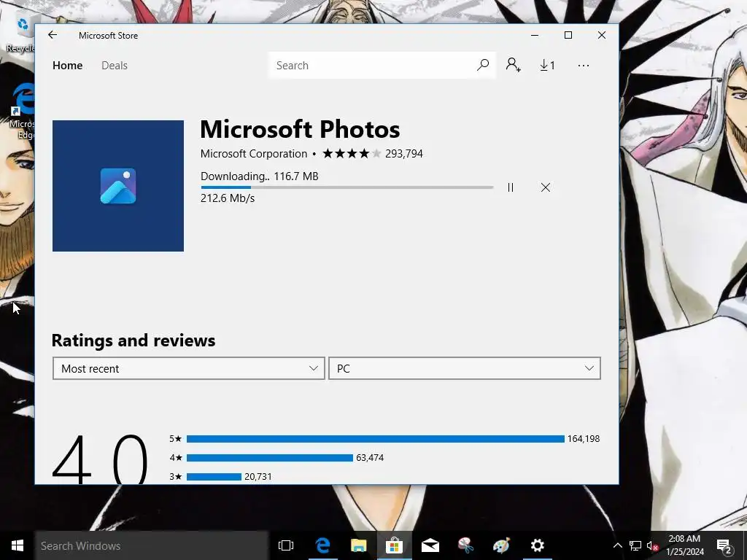The image size is (747, 560).
Task: Click the download progress bar
Action: (347, 187)
